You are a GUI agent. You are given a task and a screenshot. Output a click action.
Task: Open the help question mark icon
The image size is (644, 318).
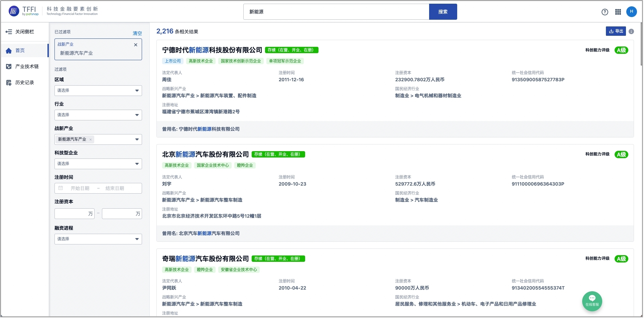(x=605, y=12)
